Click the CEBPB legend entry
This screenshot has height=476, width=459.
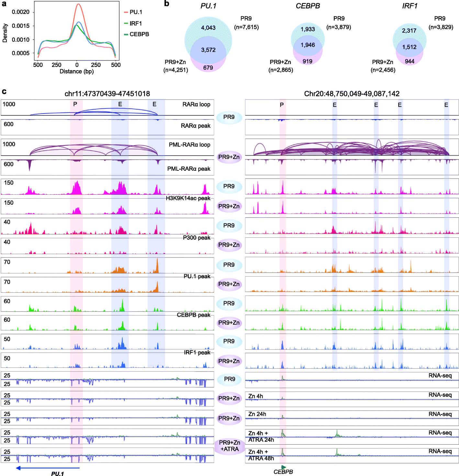tap(137, 34)
